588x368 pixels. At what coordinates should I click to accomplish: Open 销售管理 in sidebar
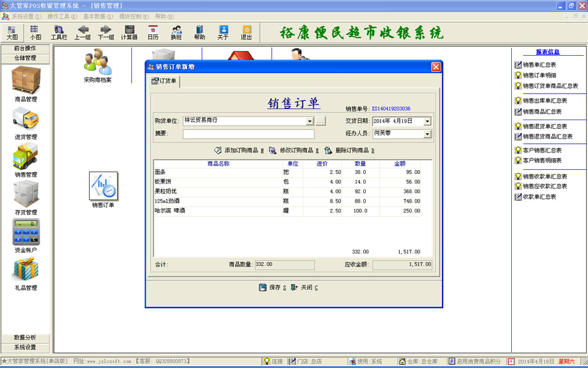26,160
